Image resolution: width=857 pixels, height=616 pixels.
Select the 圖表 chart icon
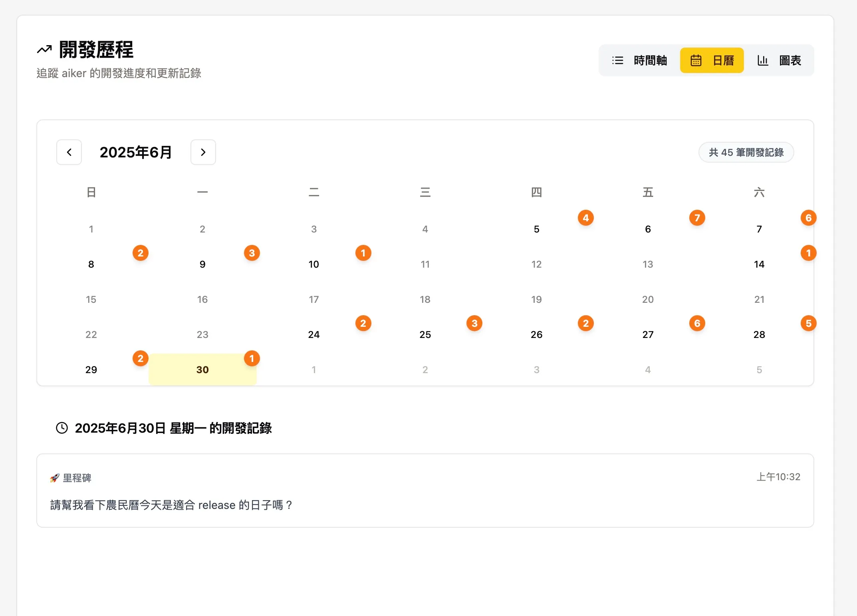[763, 60]
